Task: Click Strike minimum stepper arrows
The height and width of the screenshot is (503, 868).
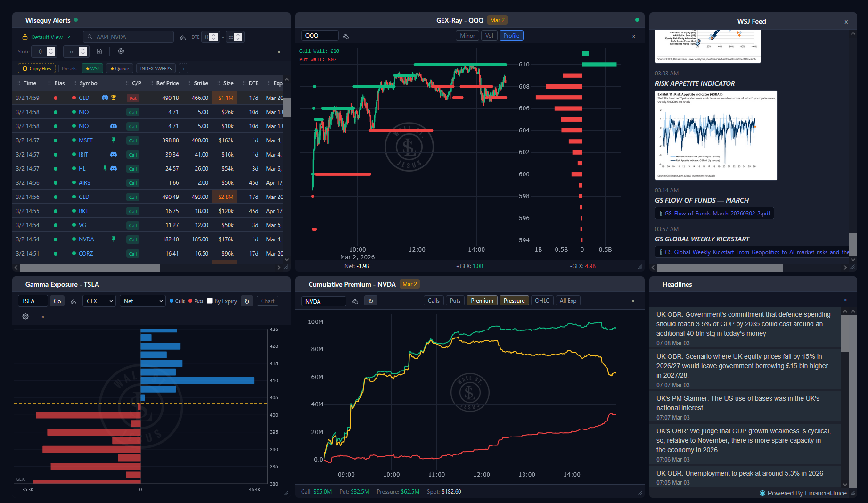Action: (51, 51)
